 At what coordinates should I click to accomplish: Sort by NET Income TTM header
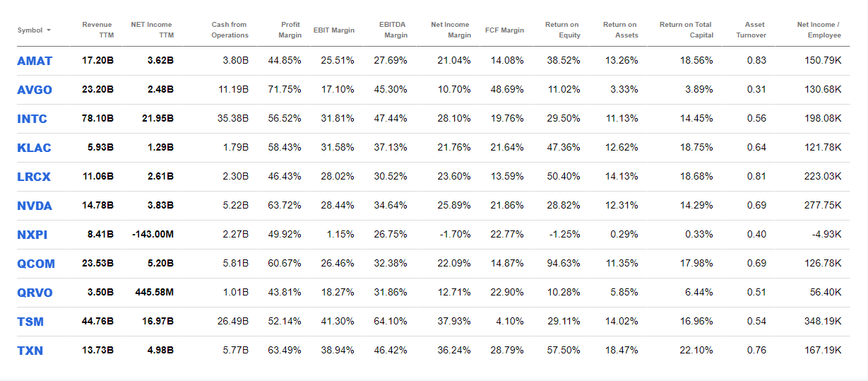[x=152, y=30]
